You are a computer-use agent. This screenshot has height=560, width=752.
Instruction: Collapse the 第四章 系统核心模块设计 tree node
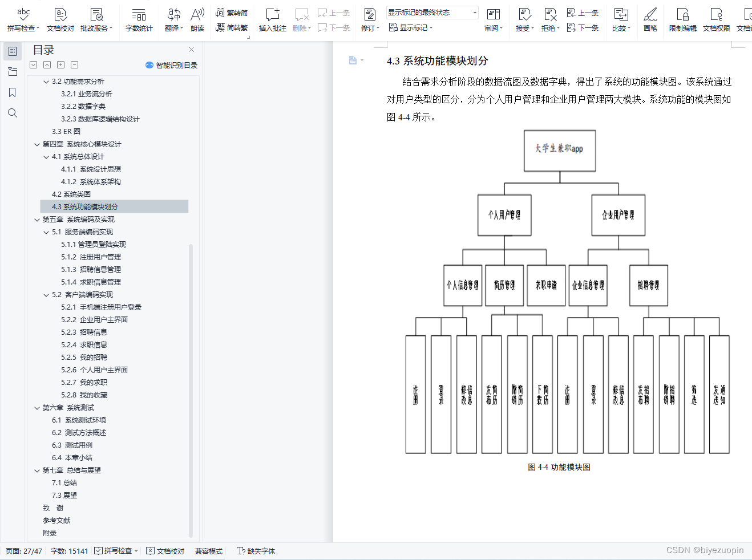(x=37, y=144)
